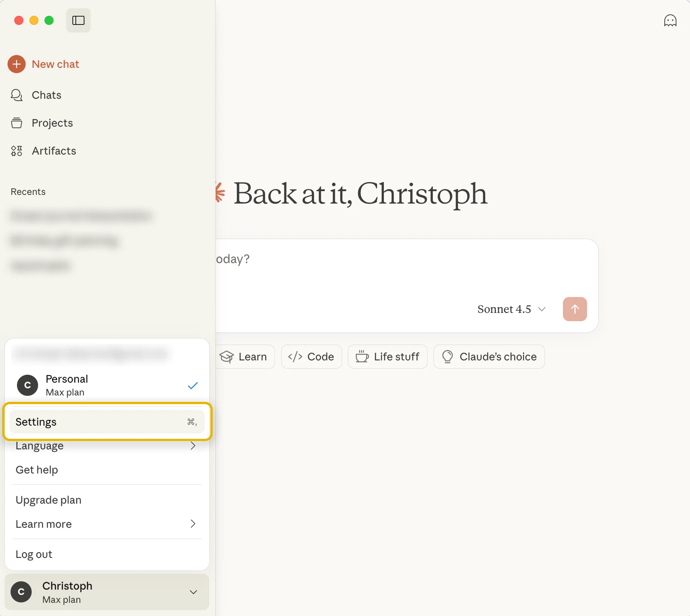Click the Learn suggestion chip
This screenshot has width=690, height=616.
click(245, 357)
